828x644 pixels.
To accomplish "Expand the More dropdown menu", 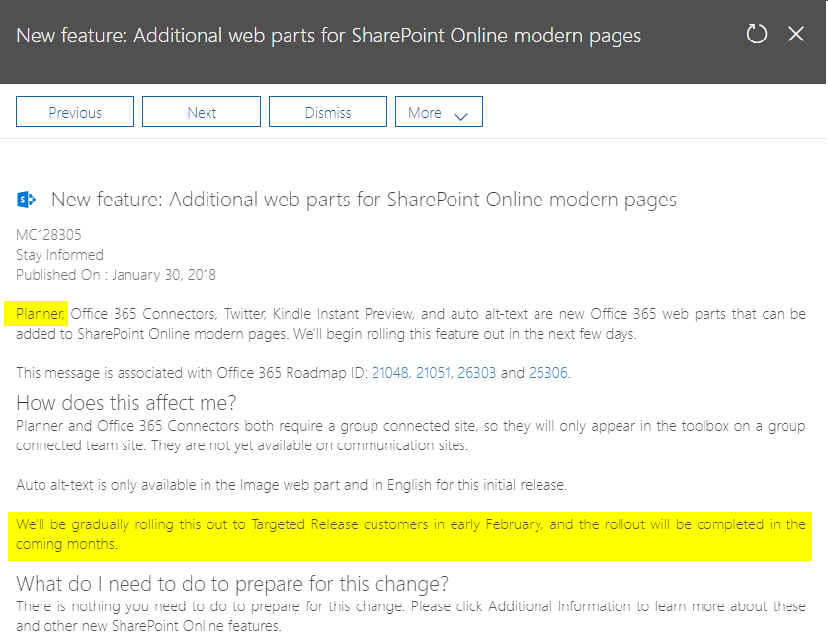I will [x=439, y=112].
